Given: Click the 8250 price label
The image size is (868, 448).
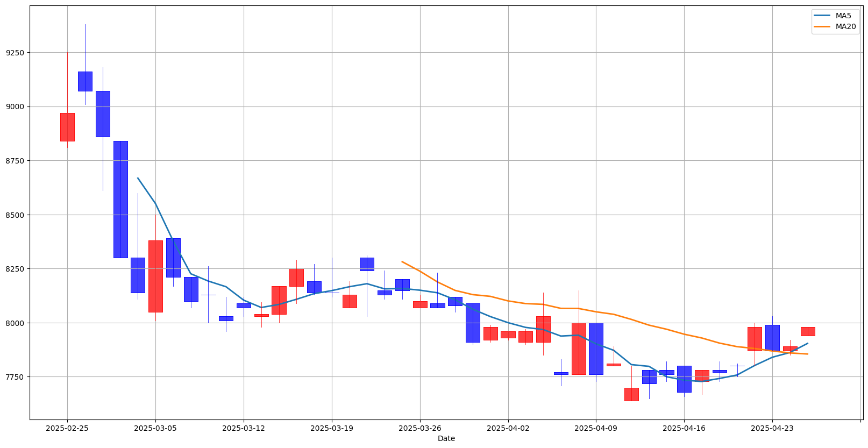Looking at the screenshot, I should pyautogui.click(x=15, y=269).
